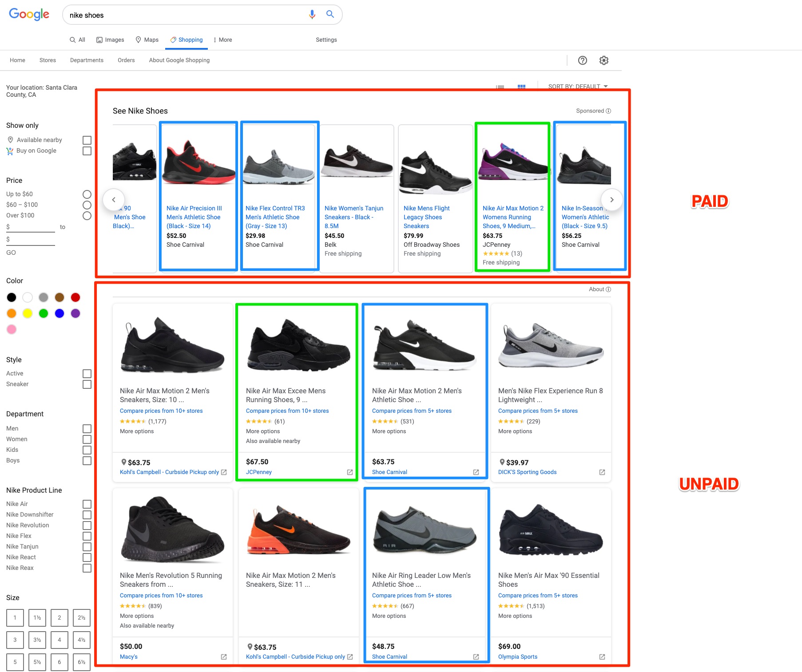
Task: Open the settings gear icon
Action: (604, 60)
